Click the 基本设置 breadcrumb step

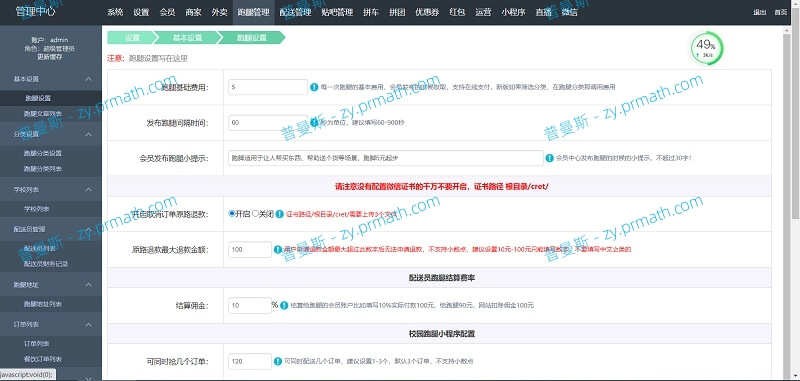point(187,38)
